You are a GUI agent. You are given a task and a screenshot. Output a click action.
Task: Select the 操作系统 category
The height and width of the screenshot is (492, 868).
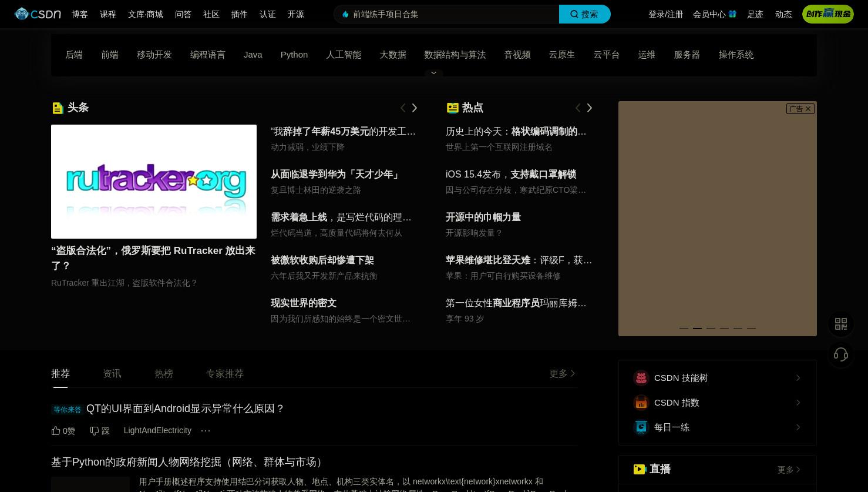coord(736,55)
